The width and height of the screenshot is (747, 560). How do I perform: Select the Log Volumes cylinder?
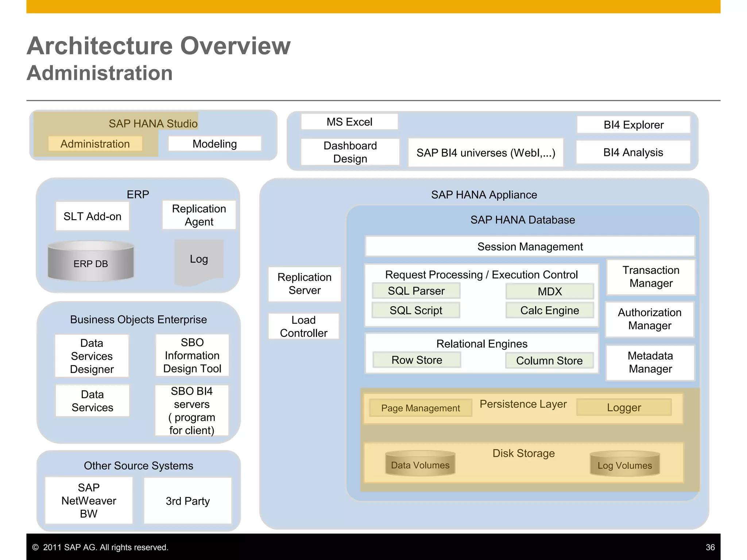point(625,464)
